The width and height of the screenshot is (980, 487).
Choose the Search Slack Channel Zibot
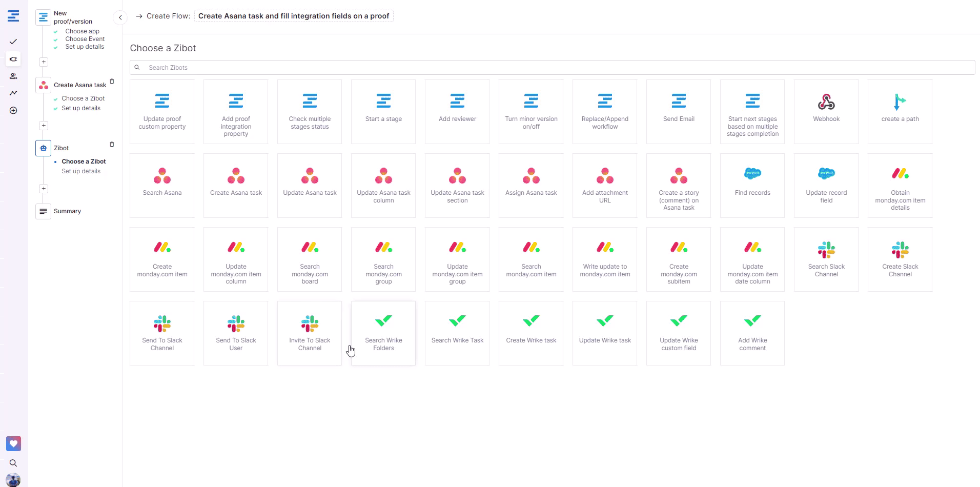click(826, 259)
